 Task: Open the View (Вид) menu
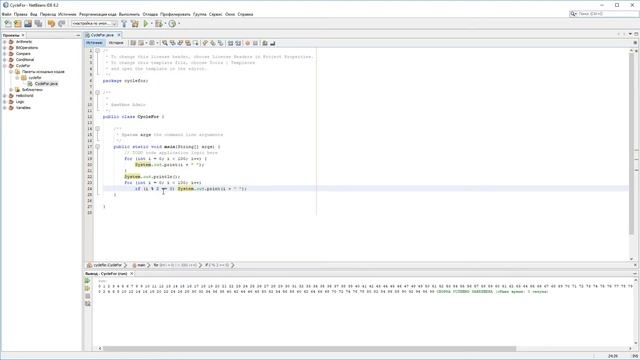pyautogui.click(x=33, y=14)
